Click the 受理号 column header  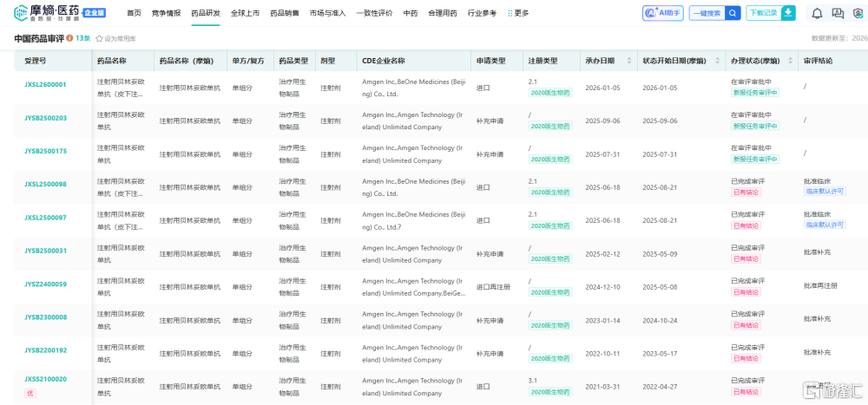click(35, 61)
